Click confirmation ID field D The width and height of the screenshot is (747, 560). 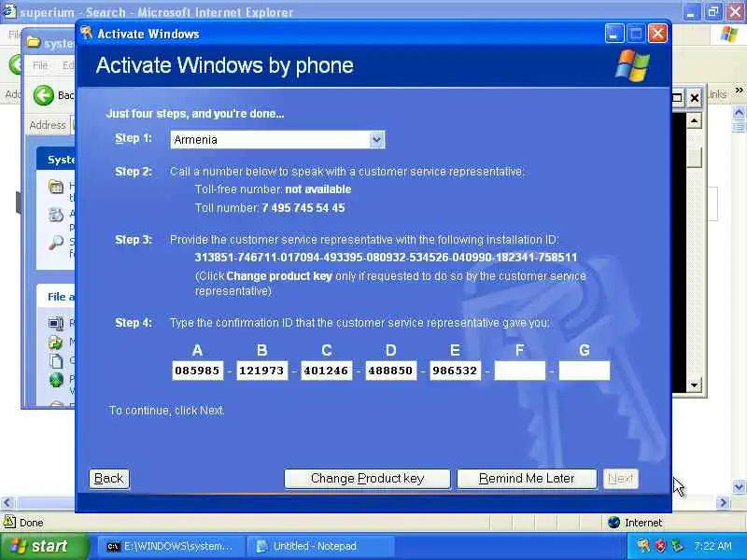pos(390,371)
